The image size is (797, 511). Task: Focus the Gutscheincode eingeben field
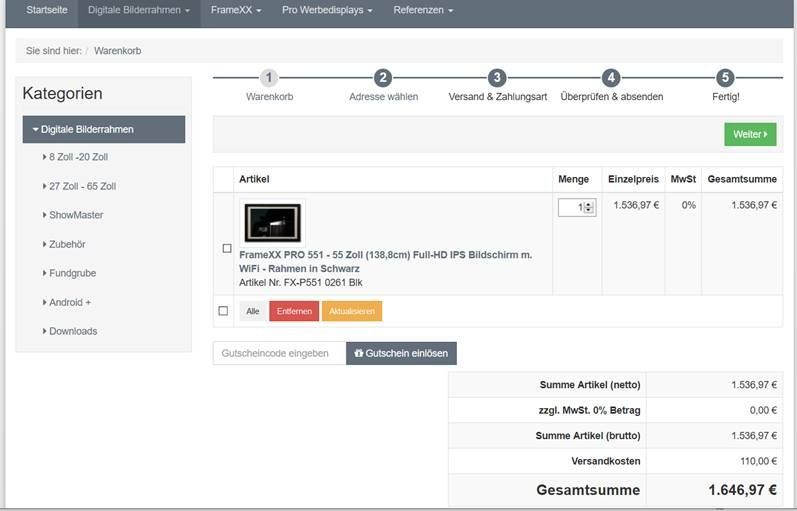pos(280,353)
